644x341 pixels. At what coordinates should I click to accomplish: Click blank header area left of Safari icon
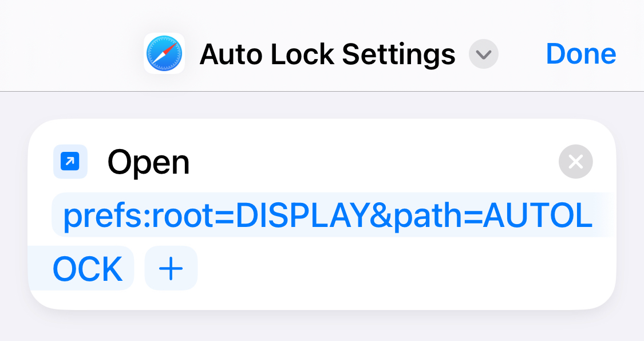pos(70,53)
